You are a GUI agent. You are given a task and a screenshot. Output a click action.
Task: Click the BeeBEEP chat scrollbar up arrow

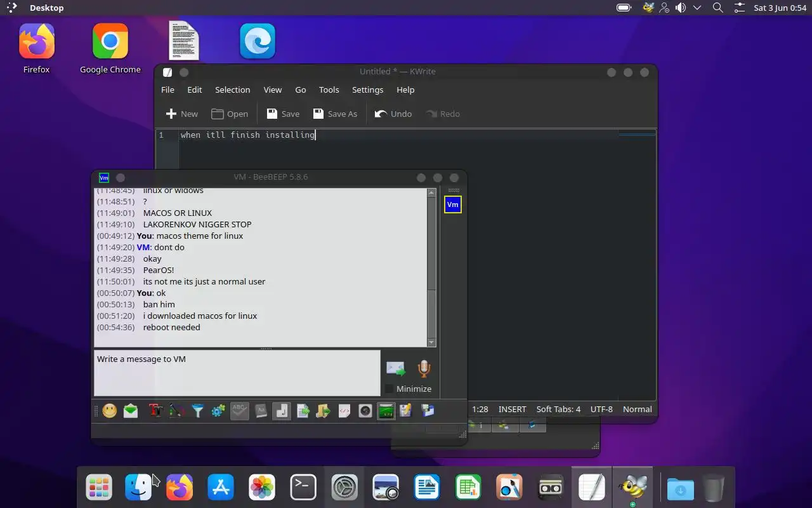pyautogui.click(x=431, y=192)
